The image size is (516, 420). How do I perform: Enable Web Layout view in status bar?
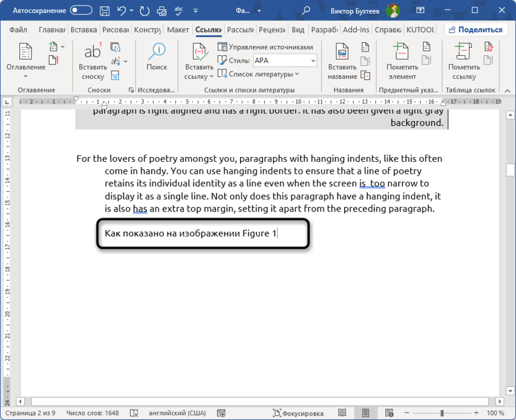[389, 413]
